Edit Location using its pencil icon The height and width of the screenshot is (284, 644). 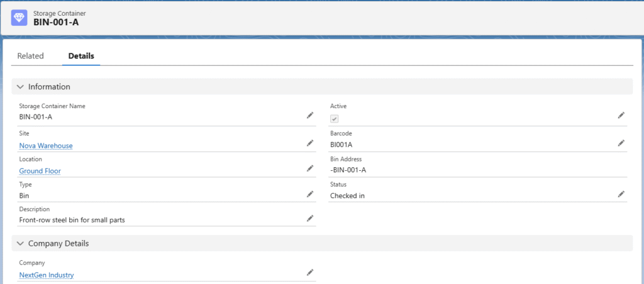point(309,168)
